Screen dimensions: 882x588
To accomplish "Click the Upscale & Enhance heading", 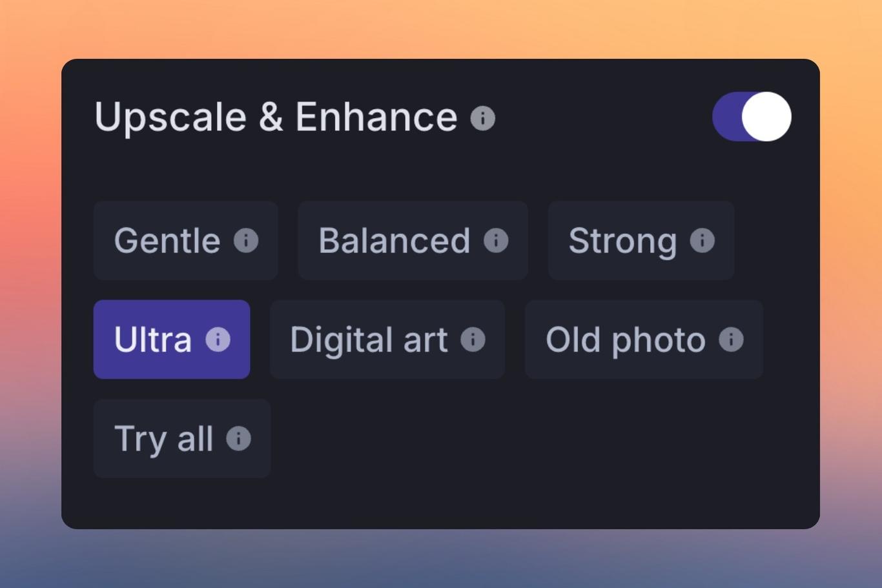I will (x=278, y=117).
